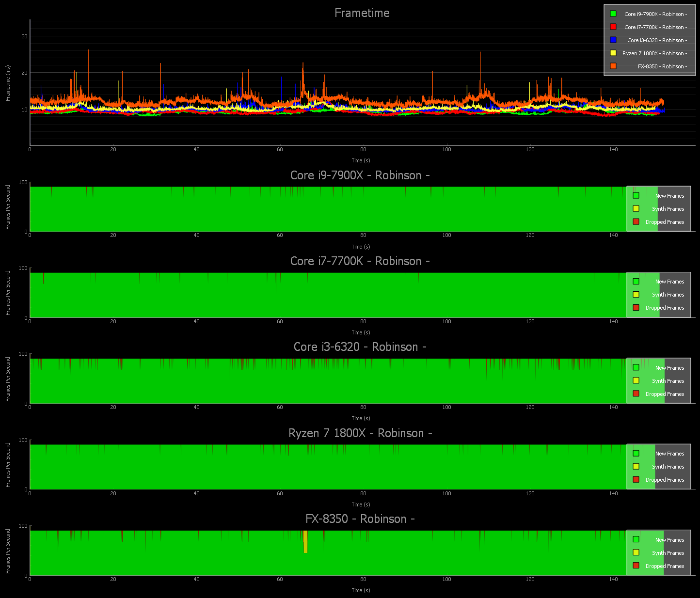Click the Frametime chart title
This screenshot has height=598, width=700.
(362, 13)
